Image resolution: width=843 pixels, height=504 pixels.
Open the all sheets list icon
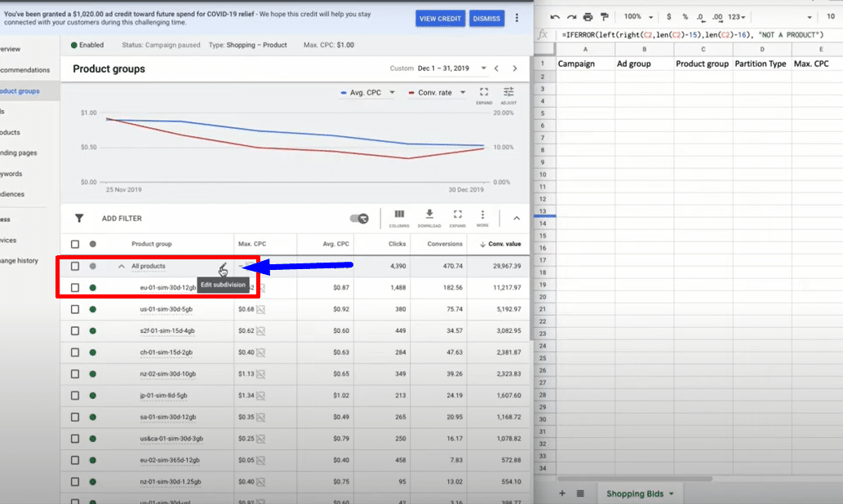click(x=580, y=493)
